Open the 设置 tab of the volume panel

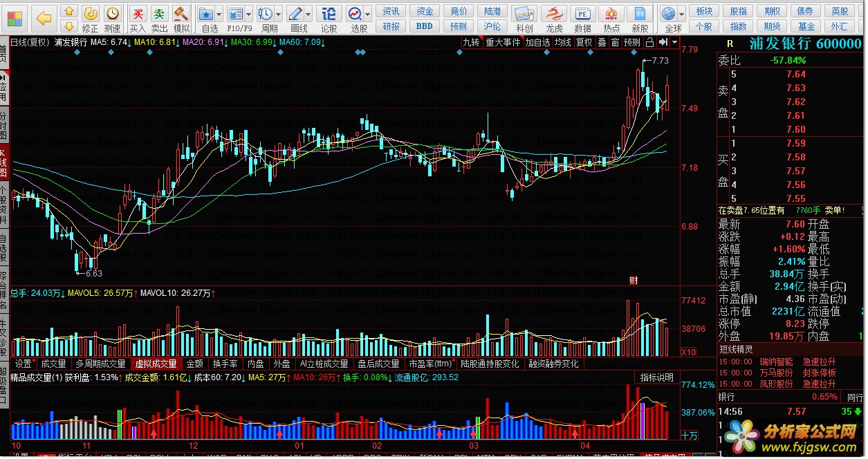(x=24, y=364)
